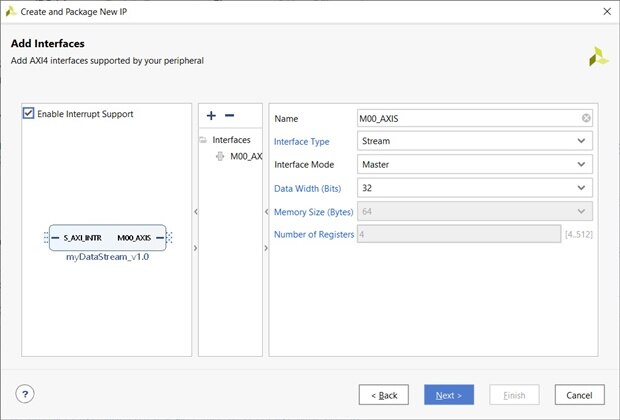Cancel the IP creation wizard
Viewport: 620px width, 420px height.
tap(579, 395)
